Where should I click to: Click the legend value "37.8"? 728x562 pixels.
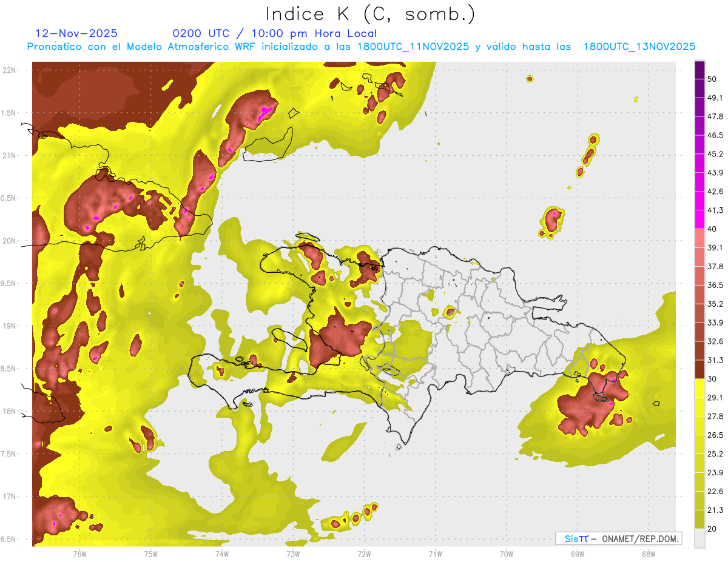click(715, 266)
